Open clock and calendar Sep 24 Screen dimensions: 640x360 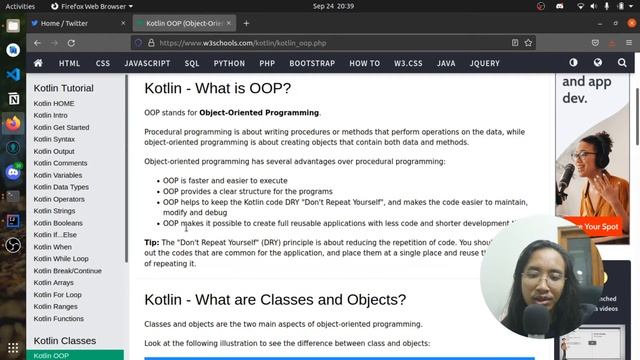pos(333,6)
